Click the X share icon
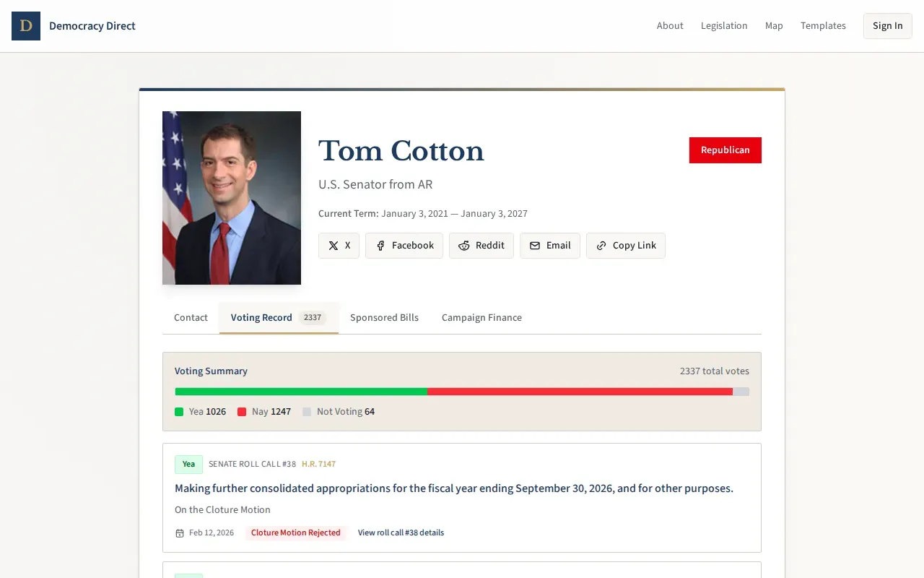This screenshot has height=578, width=924. coord(333,246)
